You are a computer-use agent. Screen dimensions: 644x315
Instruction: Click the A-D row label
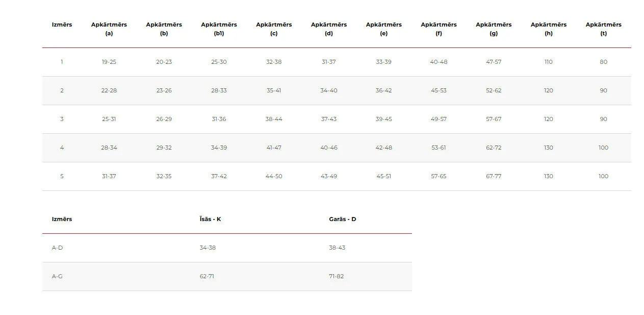pyautogui.click(x=57, y=248)
